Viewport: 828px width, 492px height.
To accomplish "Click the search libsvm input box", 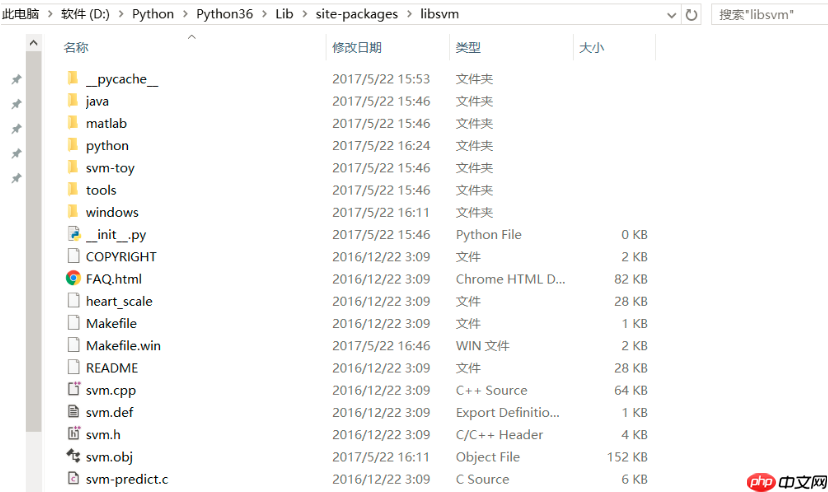I will click(x=770, y=15).
